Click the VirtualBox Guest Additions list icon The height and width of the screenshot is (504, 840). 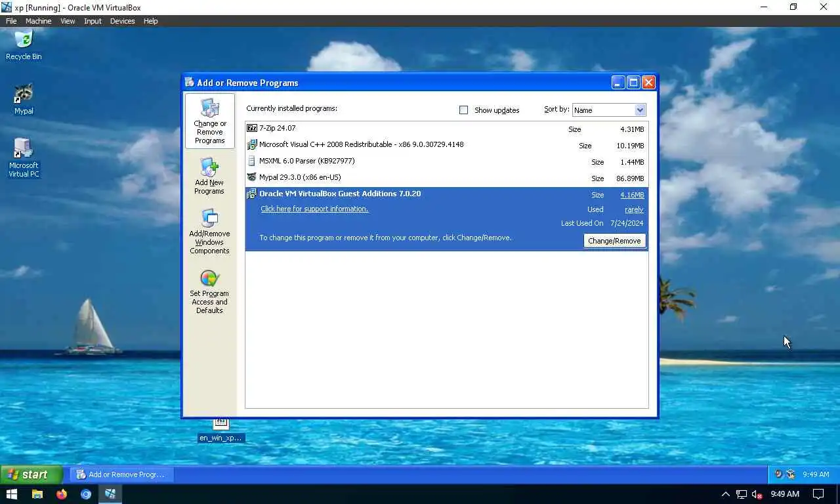pos(251,194)
